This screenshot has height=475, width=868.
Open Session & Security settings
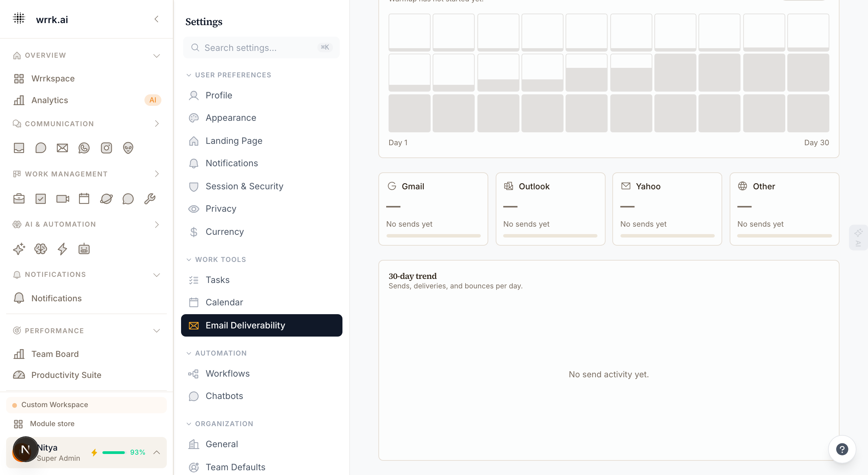[x=244, y=186]
